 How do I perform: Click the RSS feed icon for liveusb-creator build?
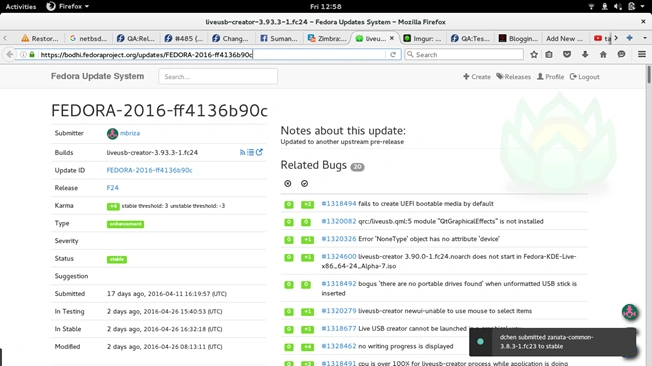point(242,153)
